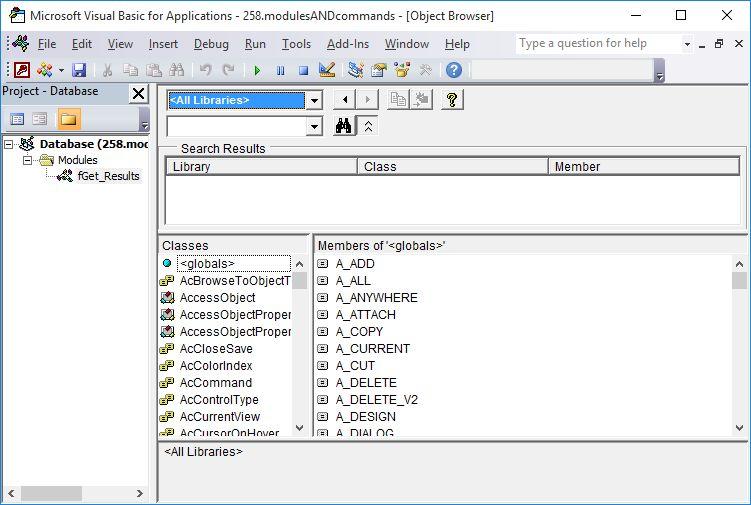Select AcColorIndex in Classes list
The height and width of the screenshot is (505, 751).
pos(216,366)
